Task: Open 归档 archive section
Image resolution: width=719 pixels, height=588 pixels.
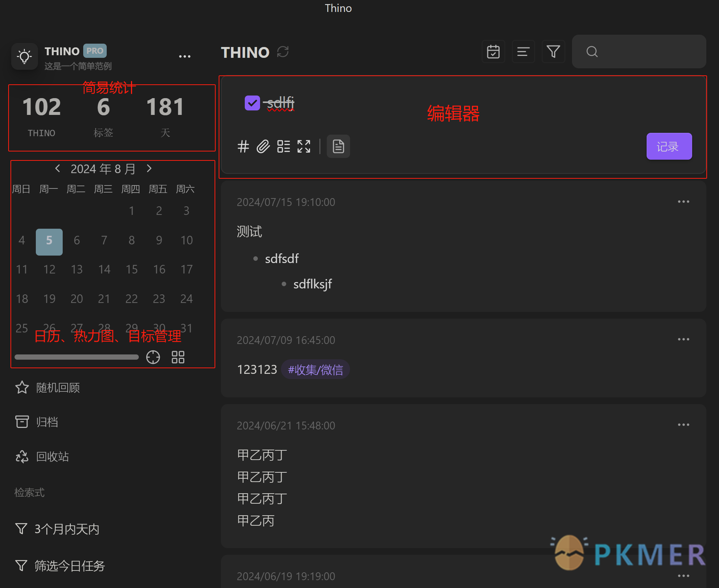Action: tap(37, 422)
